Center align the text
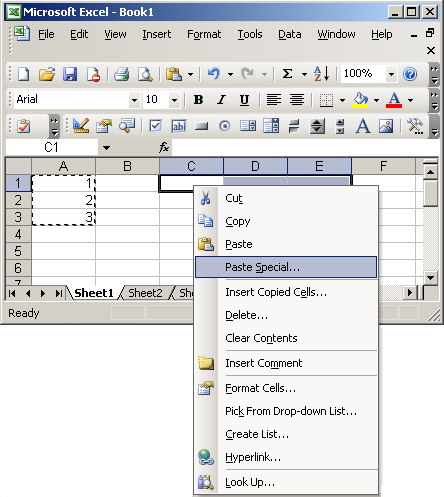Screen dimensions: 444x497 point(297,100)
